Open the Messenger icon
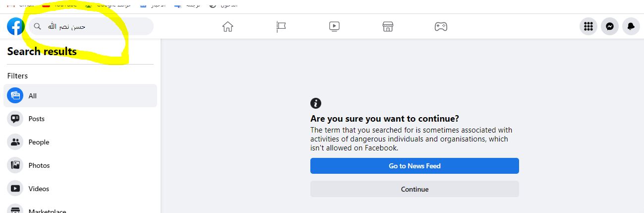Image resolution: width=644 pixels, height=213 pixels. pos(610,27)
